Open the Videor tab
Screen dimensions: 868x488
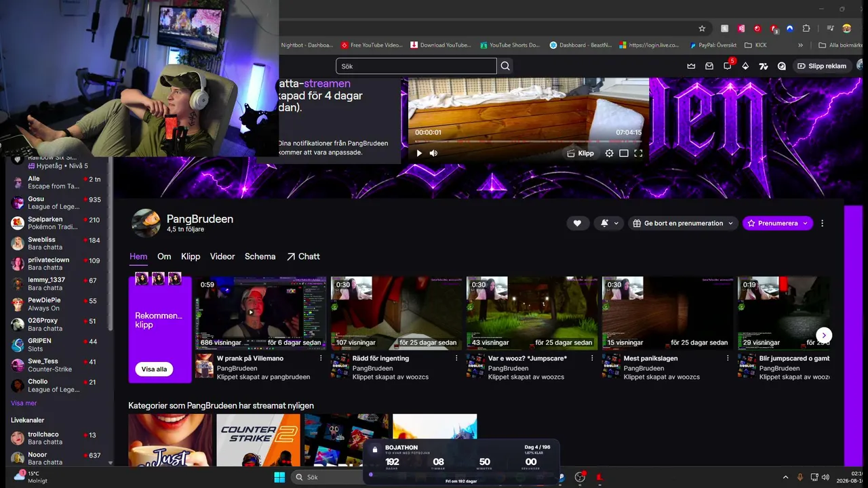222,257
